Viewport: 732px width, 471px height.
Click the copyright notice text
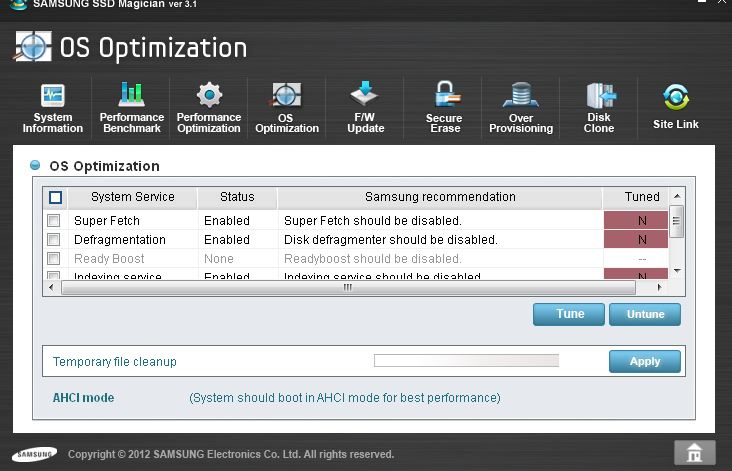pyautogui.click(x=231, y=454)
